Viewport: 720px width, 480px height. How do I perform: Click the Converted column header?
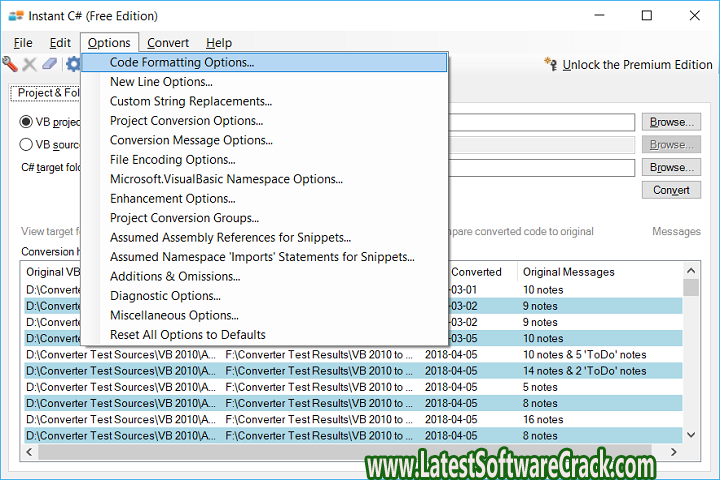[x=482, y=272]
